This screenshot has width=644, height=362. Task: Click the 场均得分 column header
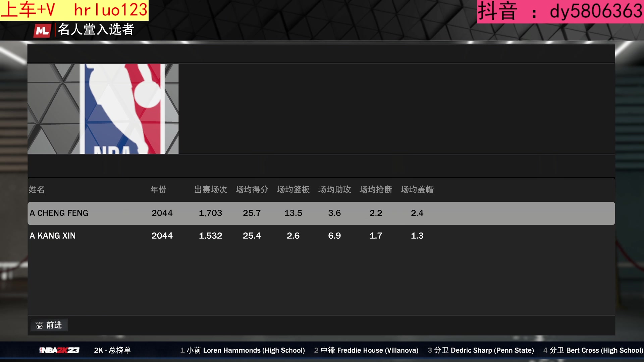tap(252, 189)
